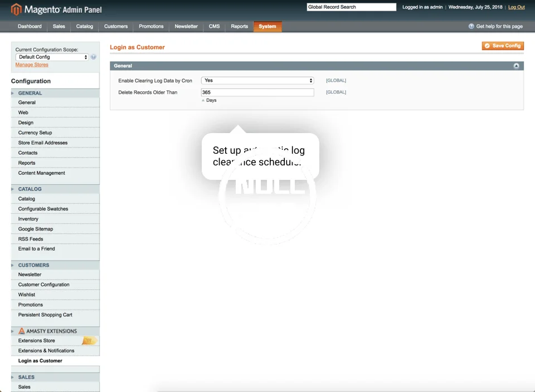Open the Promotions menu
This screenshot has width=535, height=392.
point(151,26)
